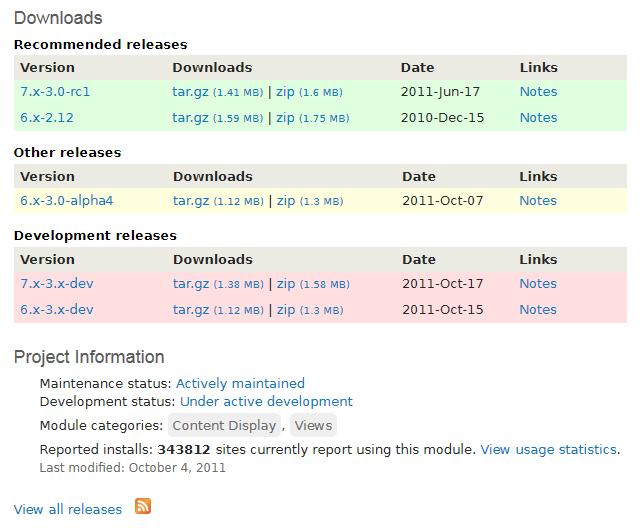
Task: Follow the Under active development link
Action: [266, 402]
